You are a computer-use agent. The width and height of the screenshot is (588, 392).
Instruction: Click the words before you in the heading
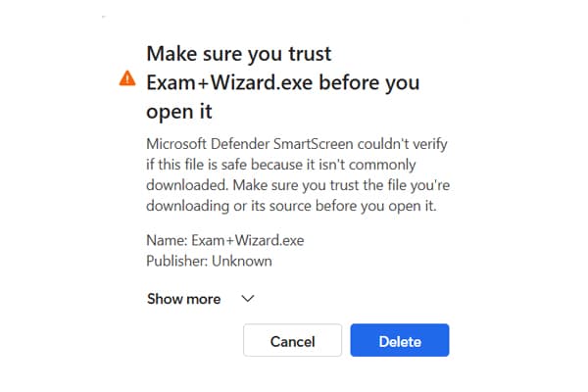[369, 82]
